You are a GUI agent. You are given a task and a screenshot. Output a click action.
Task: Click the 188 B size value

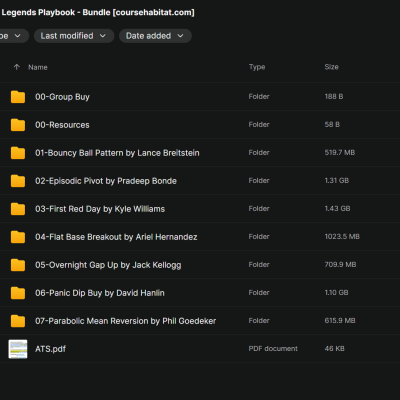pos(334,96)
